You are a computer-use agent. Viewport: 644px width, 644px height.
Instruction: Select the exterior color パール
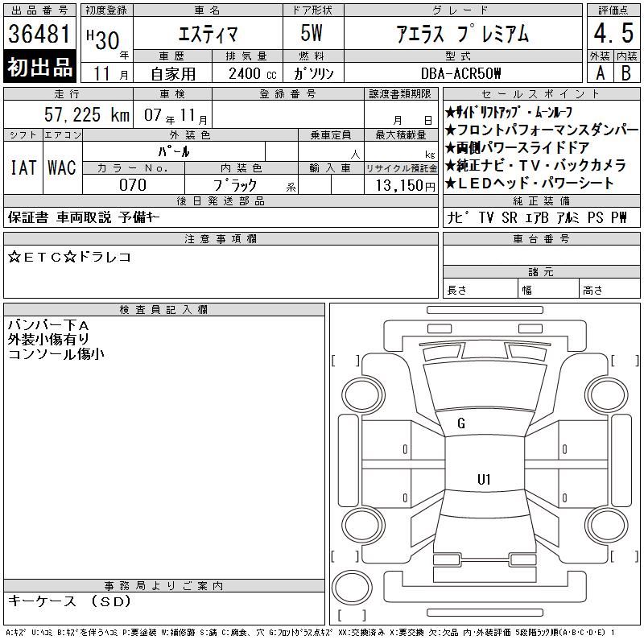tap(174, 151)
